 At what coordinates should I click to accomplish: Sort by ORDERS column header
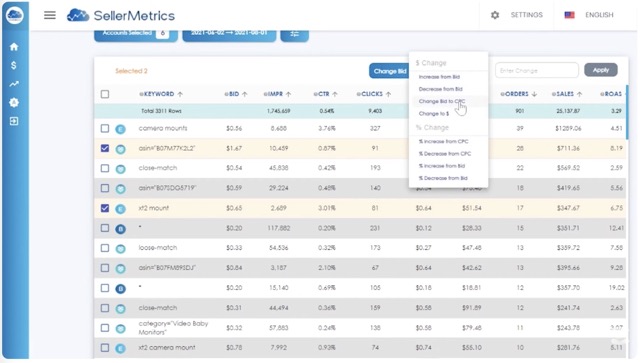coord(518,94)
